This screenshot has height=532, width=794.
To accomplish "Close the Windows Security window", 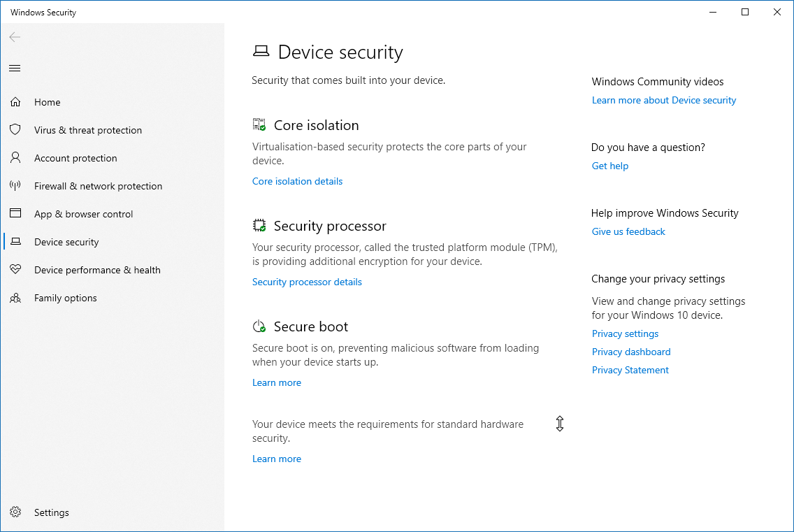I will coord(777,12).
